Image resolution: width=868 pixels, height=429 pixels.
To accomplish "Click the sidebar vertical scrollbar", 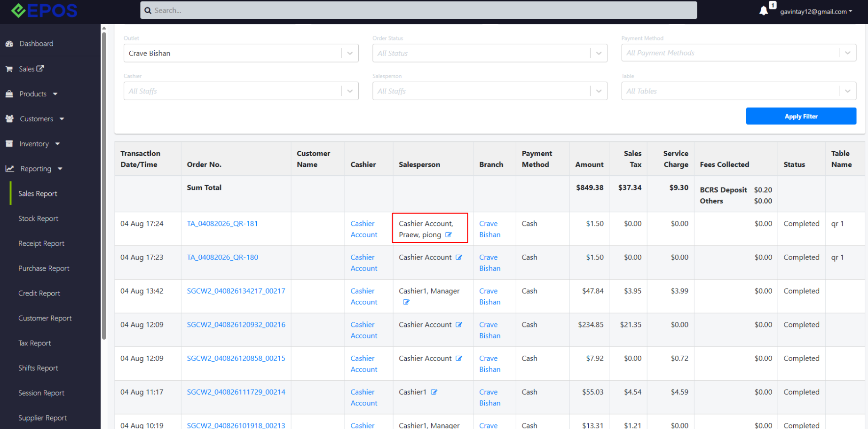I will (104, 186).
